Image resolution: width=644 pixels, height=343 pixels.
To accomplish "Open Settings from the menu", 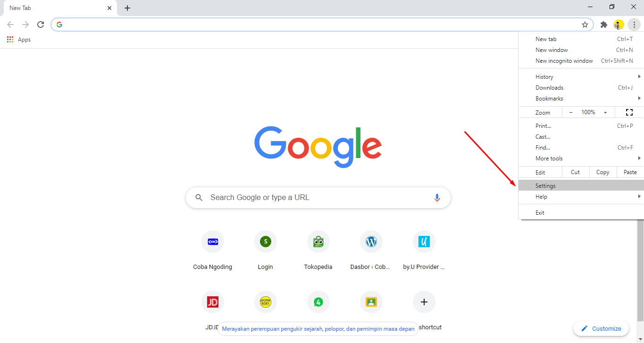I will coord(581,186).
